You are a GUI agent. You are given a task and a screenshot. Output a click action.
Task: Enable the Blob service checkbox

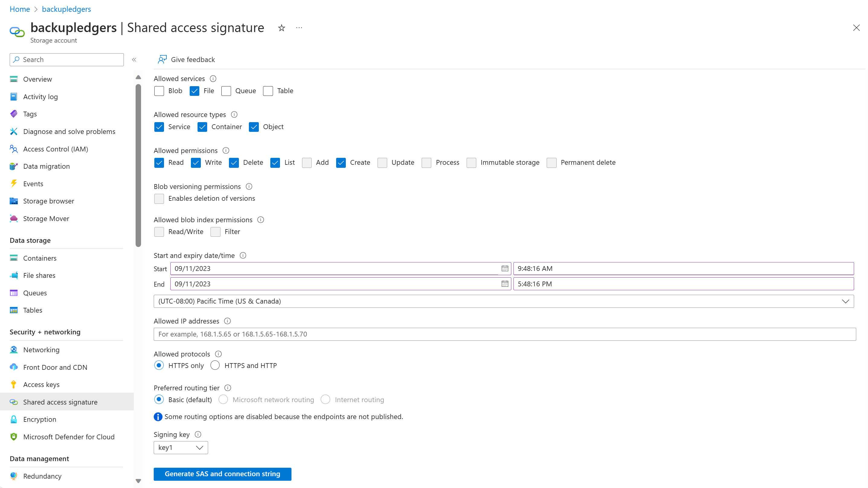coord(159,91)
